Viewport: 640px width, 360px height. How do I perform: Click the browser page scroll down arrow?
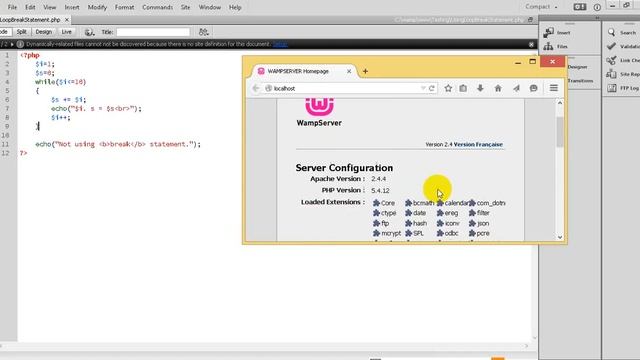click(x=560, y=237)
